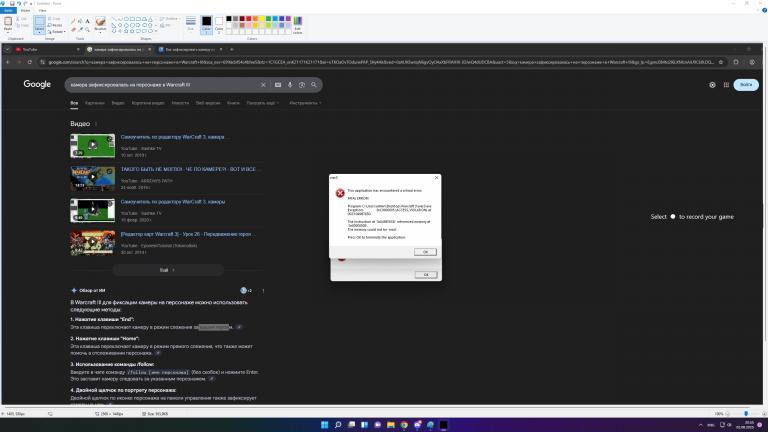Pick the black color swatch
This screenshot has width=768, height=432.
(229, 19)
